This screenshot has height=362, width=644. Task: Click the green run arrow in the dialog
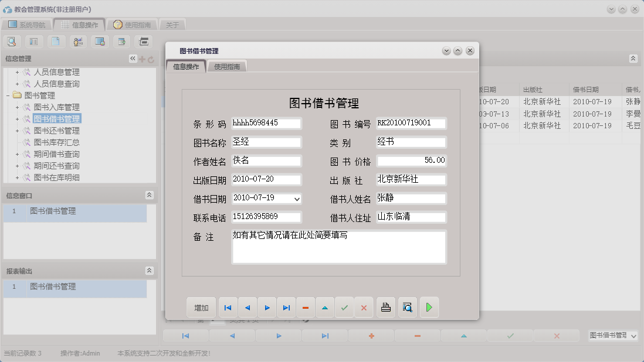(x=429, y=307)
